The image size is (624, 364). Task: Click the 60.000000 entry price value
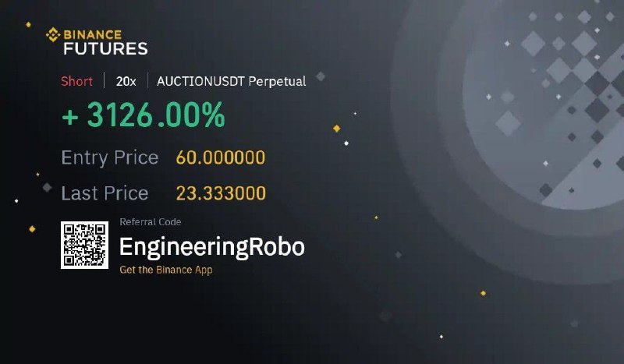click(x=221, y=157)
